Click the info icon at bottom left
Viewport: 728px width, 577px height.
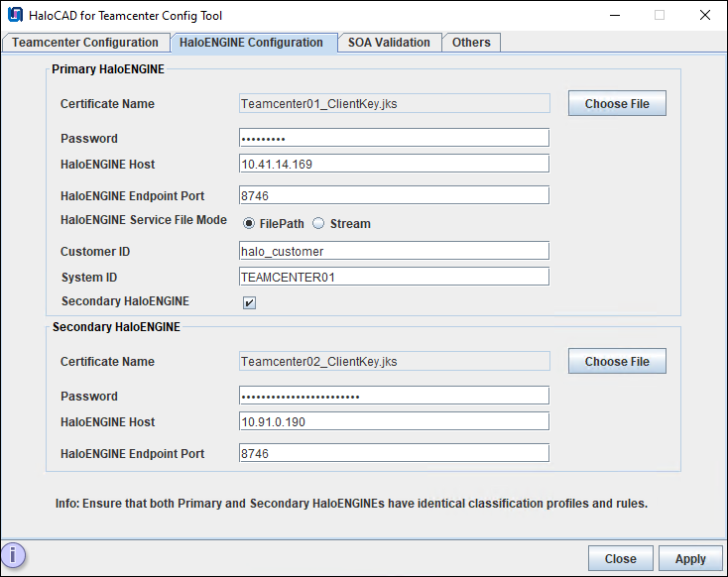(13, 555)
